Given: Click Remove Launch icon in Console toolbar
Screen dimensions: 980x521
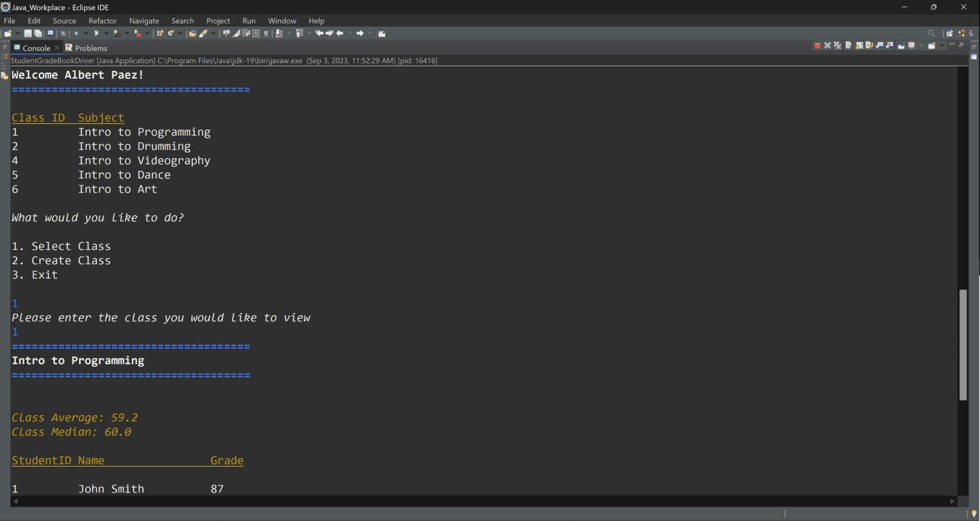Looking at the screenshot, I should click(x=828, y=45).
